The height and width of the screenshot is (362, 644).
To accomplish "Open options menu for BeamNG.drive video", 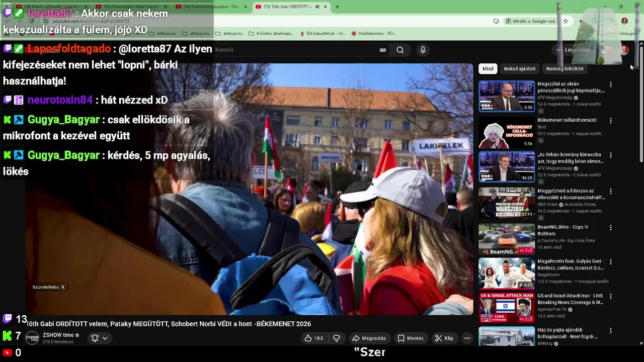I will 611,228.
